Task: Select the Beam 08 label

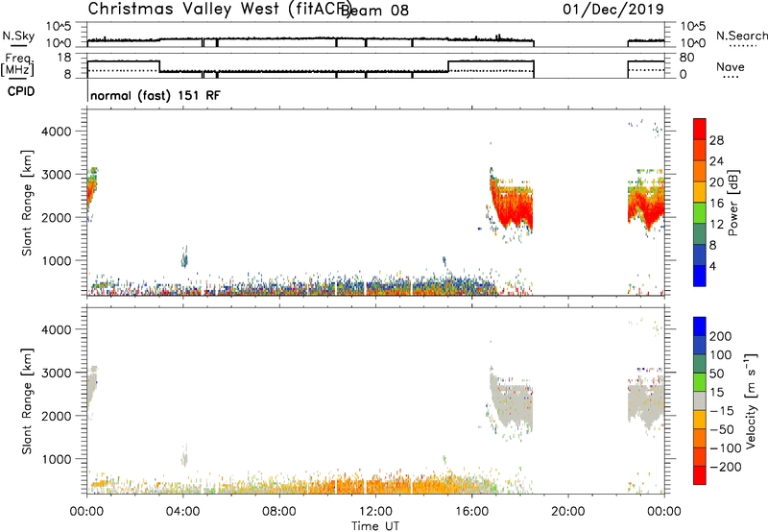Action: 374,11
